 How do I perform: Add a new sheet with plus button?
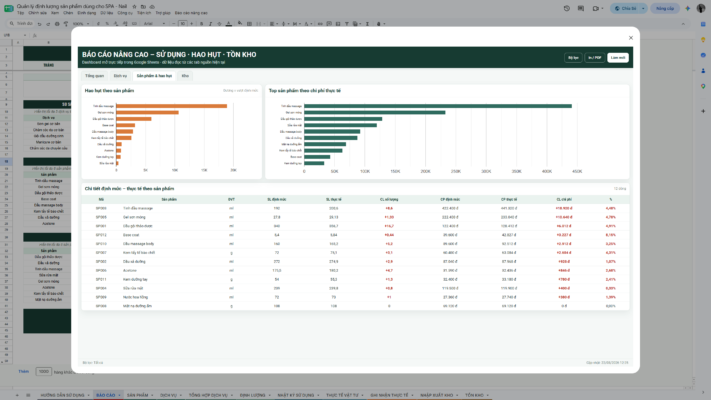(17, 395)
